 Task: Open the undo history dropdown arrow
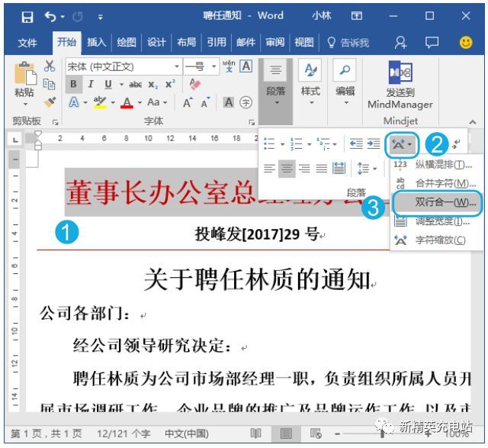click(x=63, y=17)
